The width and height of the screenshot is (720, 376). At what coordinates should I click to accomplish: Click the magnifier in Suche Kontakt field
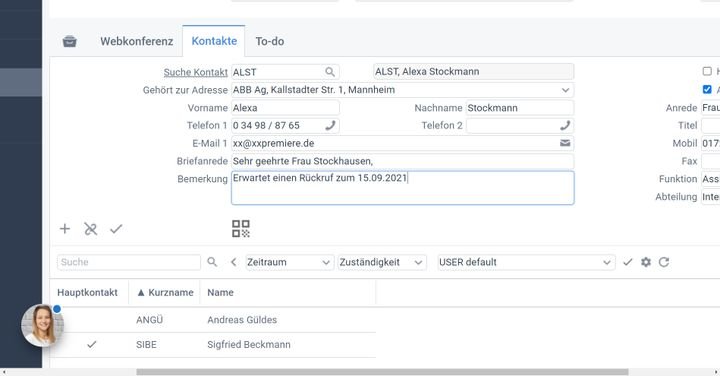coord(330,72)
